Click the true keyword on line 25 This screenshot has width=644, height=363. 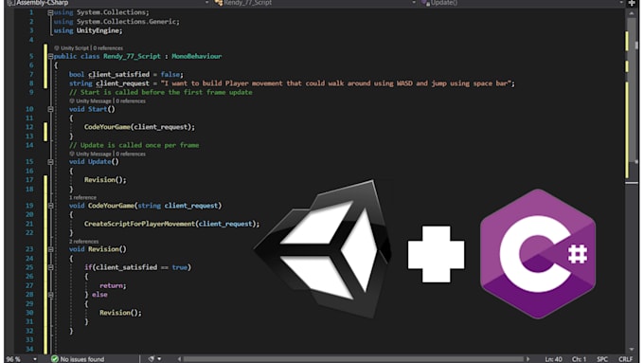180,267
